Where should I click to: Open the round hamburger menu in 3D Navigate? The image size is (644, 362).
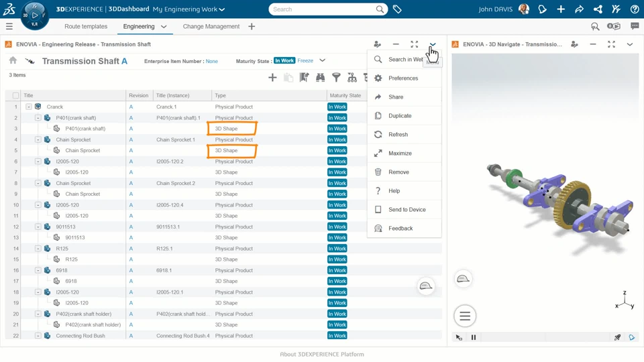tap(465, 316)
